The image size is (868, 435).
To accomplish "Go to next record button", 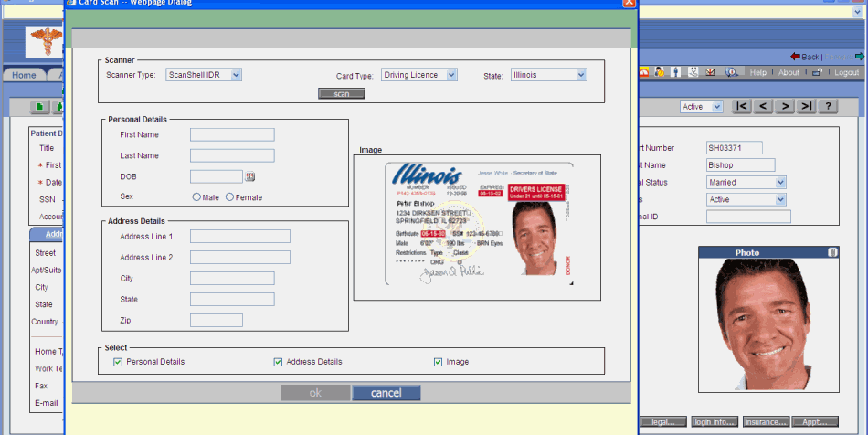I will [785, 106].
